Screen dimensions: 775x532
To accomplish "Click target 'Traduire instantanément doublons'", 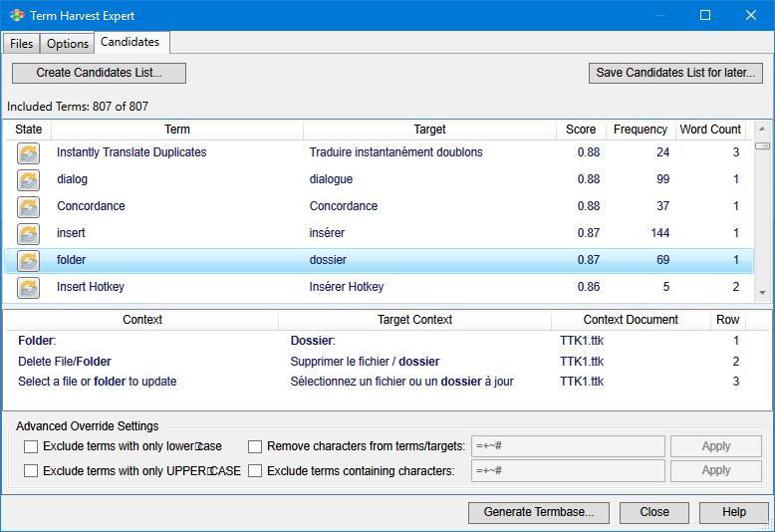I will [395, 152].
